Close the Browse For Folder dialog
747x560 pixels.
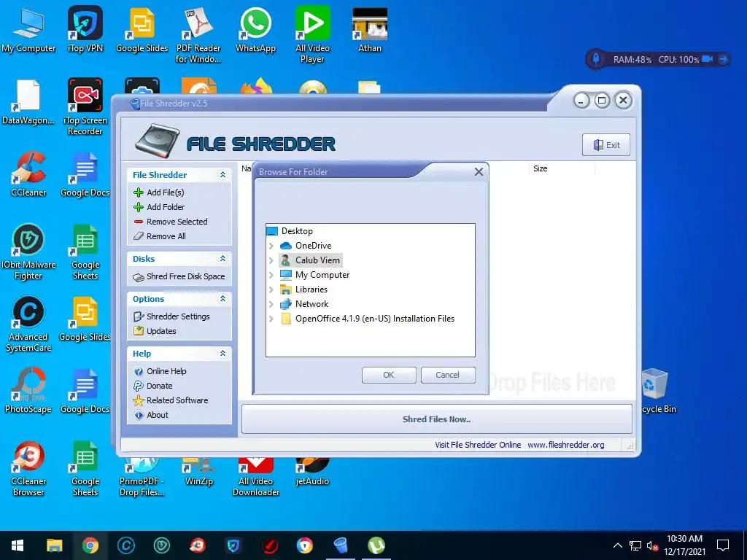click(479, 172)
